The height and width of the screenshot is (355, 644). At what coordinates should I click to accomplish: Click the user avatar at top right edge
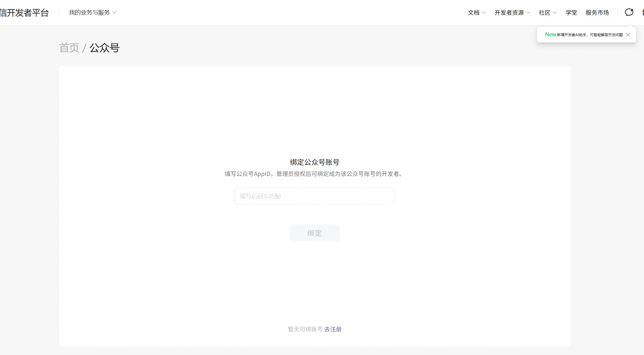[643, 12]
